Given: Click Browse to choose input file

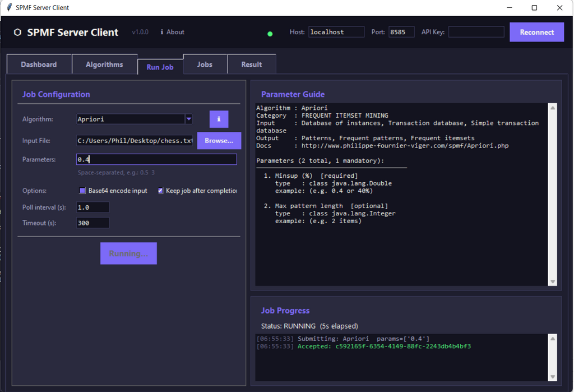Looking at the screenshot, I should pos(219,141).
